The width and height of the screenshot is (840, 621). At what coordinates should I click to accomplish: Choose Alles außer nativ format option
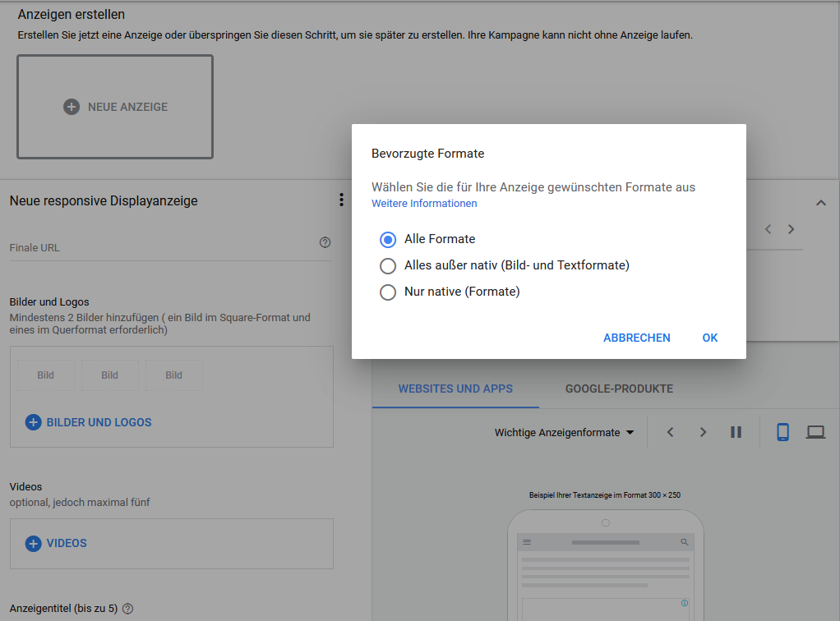point(388,265)
